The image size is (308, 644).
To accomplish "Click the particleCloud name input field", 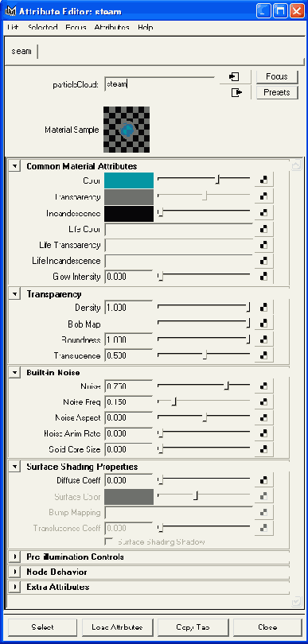I will (x=159, y=84).
